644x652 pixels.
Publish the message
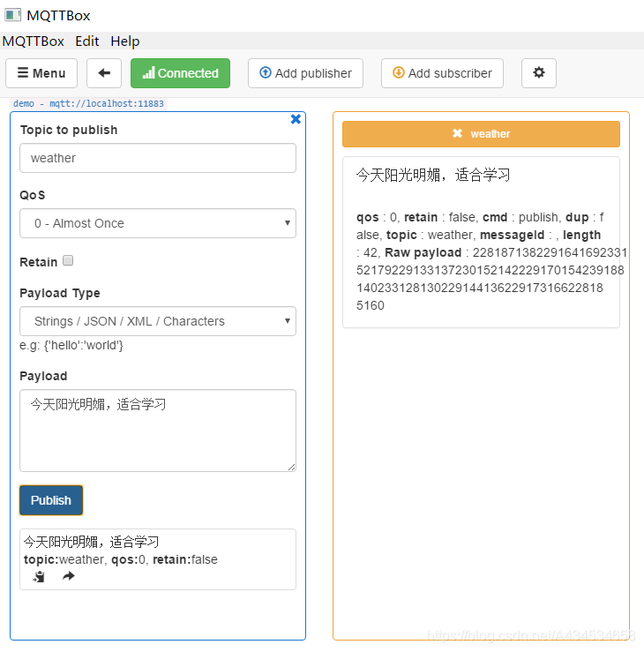[x=51, y=500]
